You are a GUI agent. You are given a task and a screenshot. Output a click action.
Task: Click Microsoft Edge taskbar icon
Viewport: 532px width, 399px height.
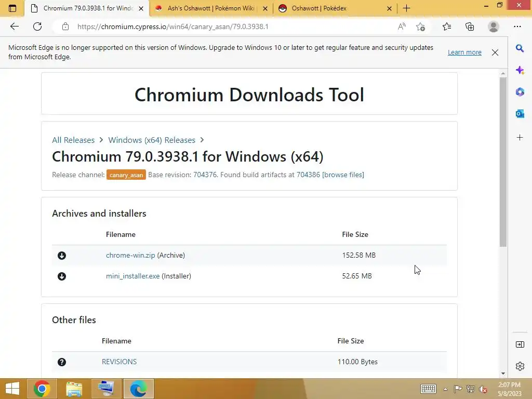(138, 389)
